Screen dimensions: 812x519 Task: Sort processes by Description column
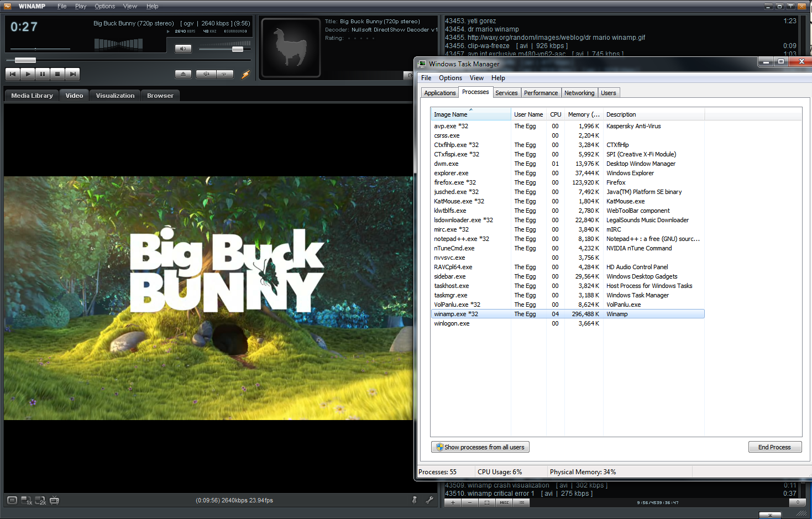(x=654, y=114)
